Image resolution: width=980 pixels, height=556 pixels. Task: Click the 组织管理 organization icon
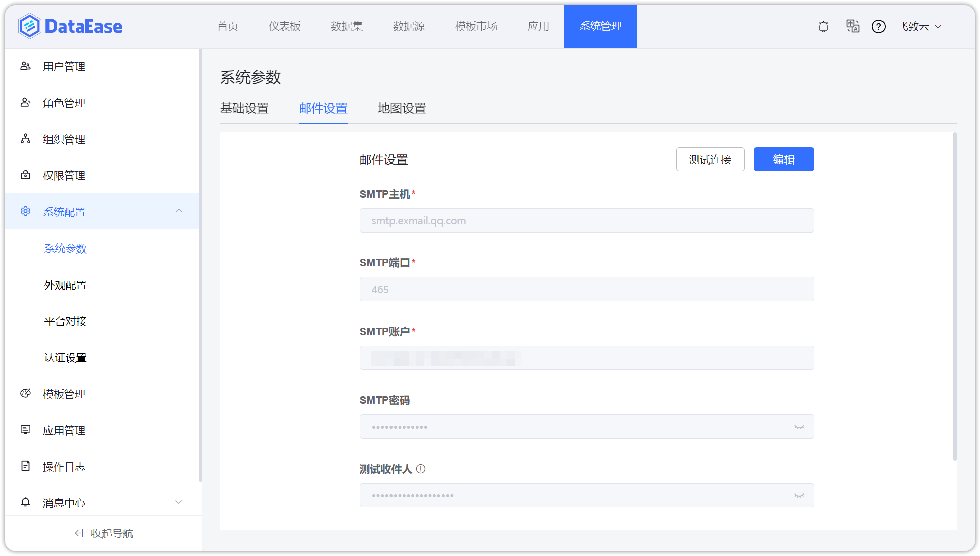[x=25, y=139]
